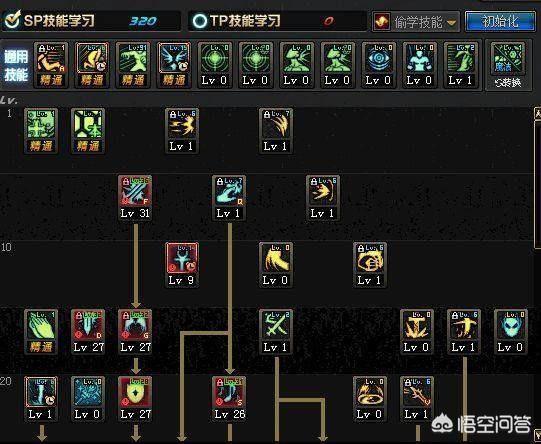This screenshot has width=541, height=444.
Task: Select the TP技能学习 radio option
Action: coord(199,21)
